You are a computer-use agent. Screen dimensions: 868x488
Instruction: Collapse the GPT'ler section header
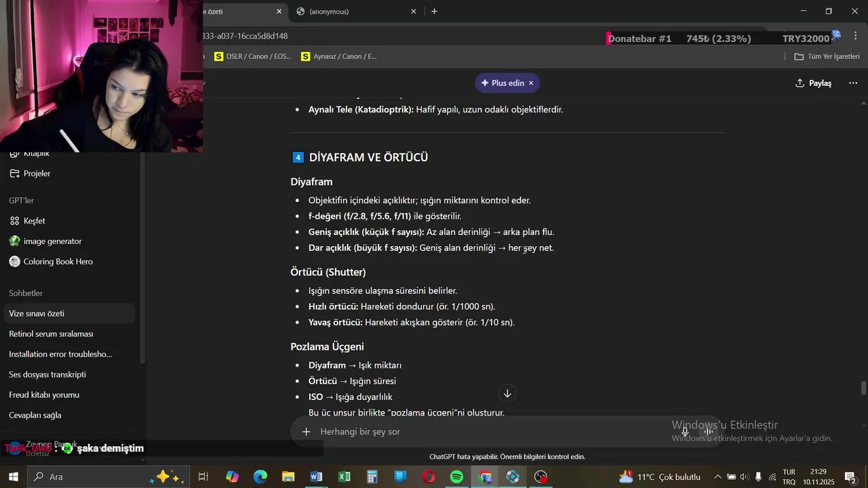tap(21, 201)
